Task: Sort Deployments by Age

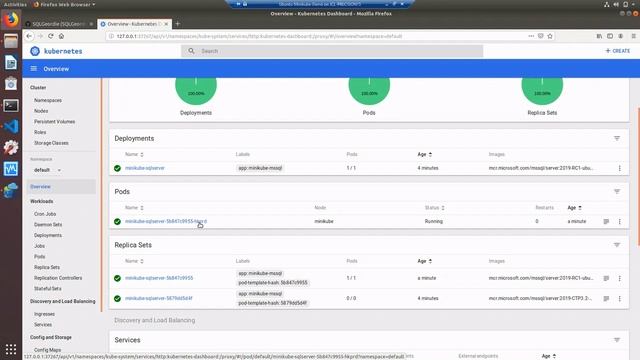Action: pyautogui.click(x=424, y=154)
